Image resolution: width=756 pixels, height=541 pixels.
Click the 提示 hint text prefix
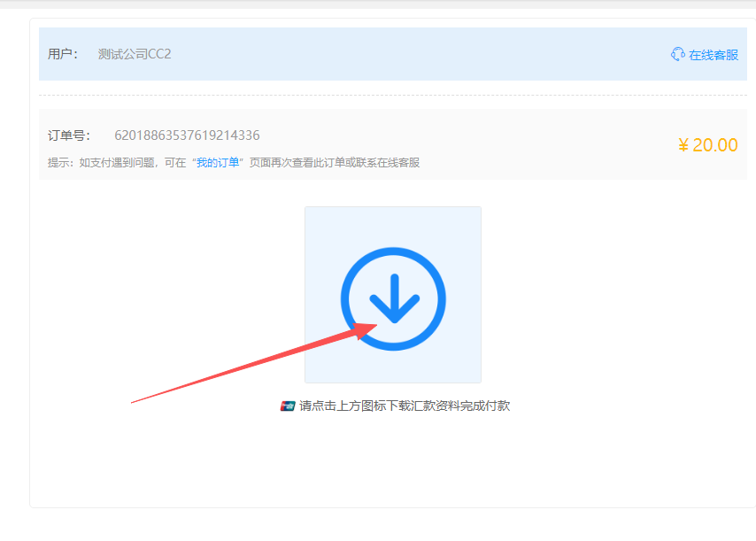coord(60,163)
